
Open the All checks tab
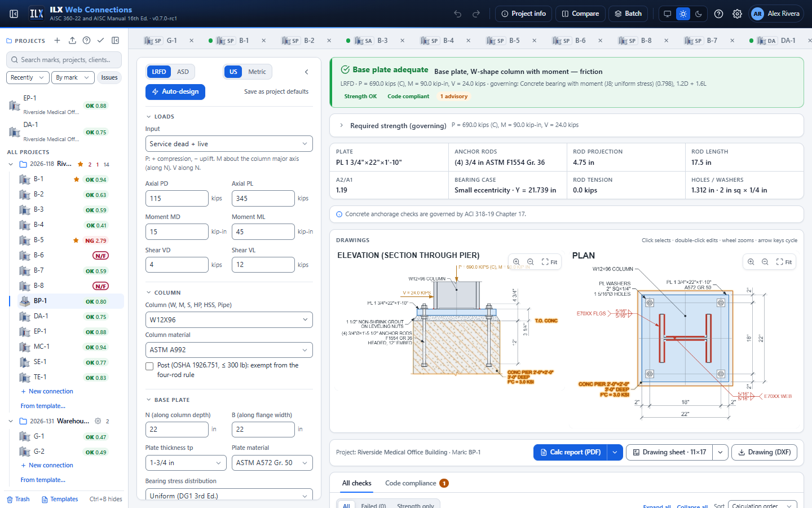(x=356, y=483)
